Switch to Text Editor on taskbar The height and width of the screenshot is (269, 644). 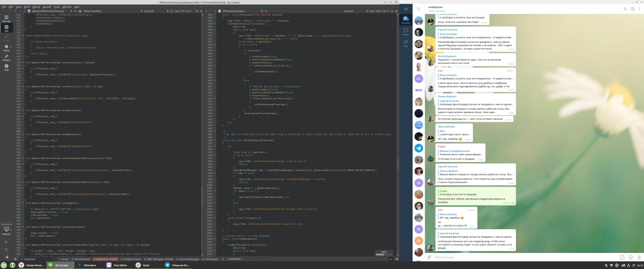pyautogui.click(x=118, y=265)
